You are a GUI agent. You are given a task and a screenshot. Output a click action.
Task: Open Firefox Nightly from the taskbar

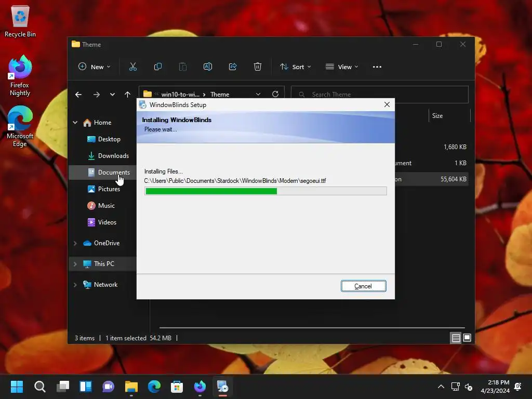pos(200,387)
